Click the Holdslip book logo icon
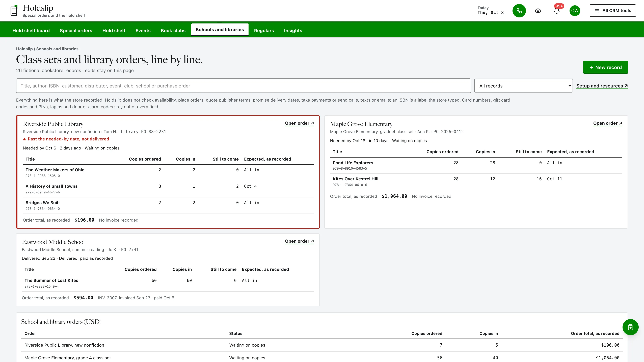 click(14, 11)
